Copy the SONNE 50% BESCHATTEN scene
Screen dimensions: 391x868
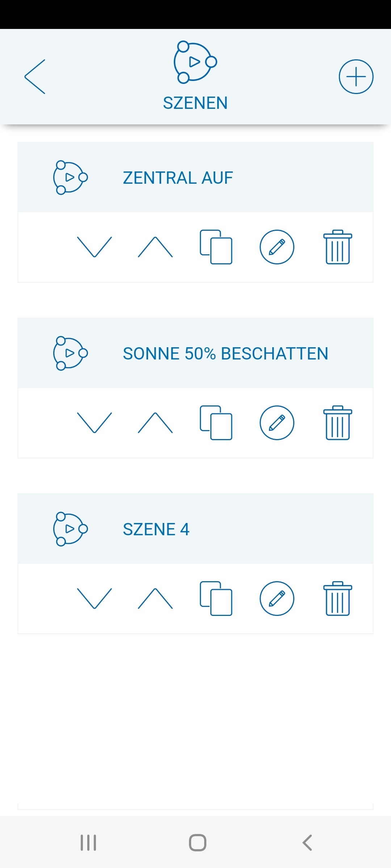tap(216, 423)
